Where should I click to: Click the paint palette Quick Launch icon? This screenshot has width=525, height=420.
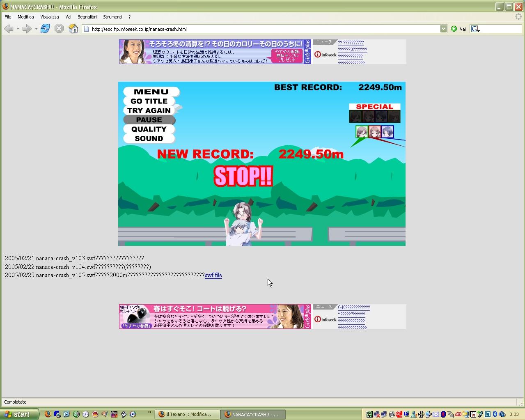pos(104,414)
